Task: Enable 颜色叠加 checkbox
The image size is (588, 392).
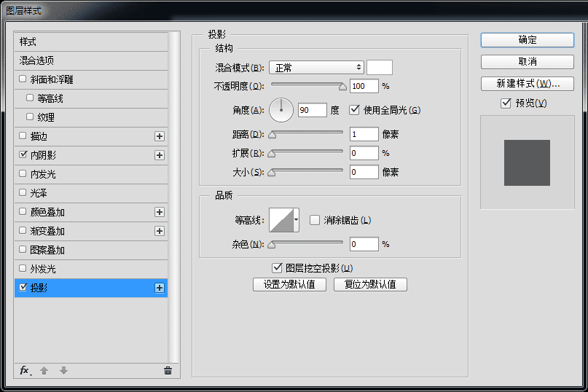Action: 23,211
